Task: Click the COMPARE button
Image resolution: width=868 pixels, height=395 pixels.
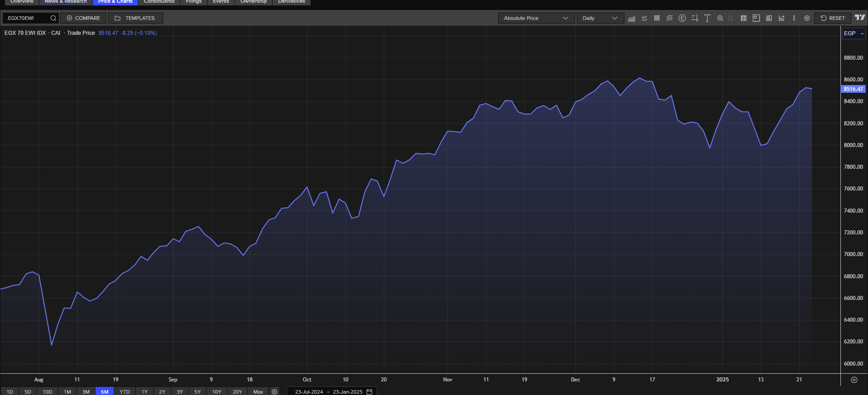Action: (83, 18)
